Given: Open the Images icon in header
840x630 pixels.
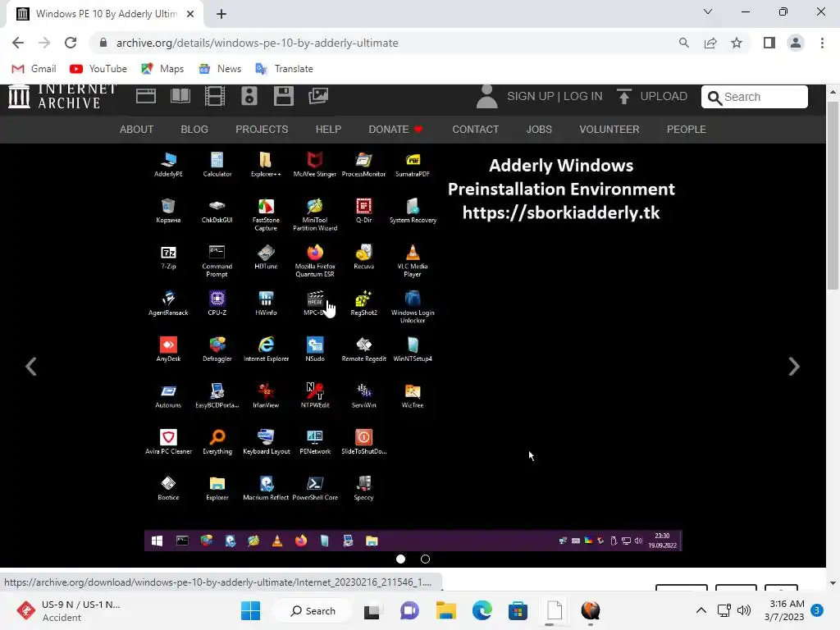Looking at the screenshot, I should pos(318,97).
